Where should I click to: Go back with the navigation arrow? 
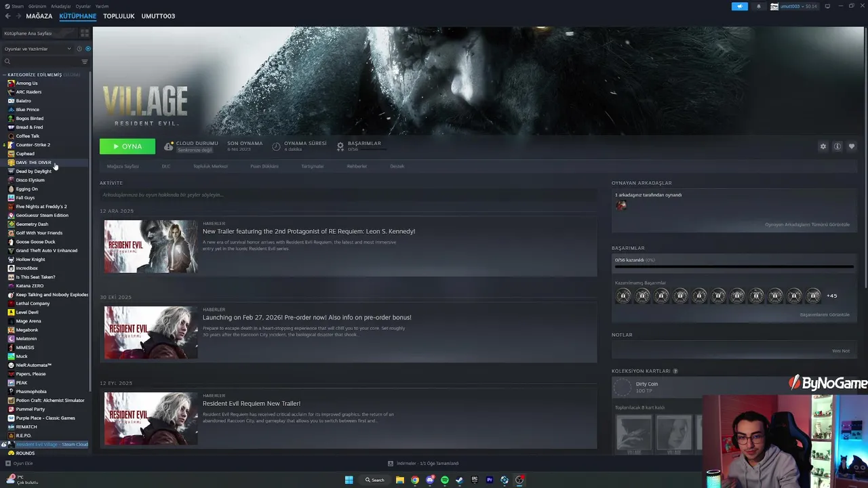8,16
